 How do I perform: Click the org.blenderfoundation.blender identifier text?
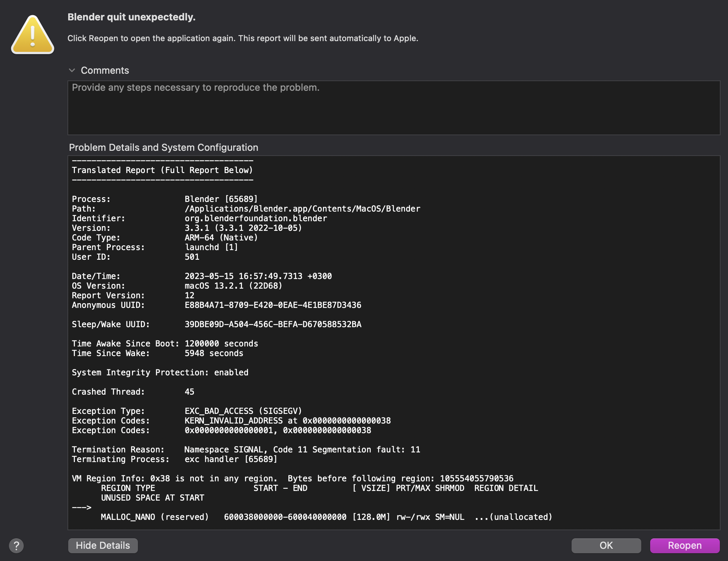256,218
